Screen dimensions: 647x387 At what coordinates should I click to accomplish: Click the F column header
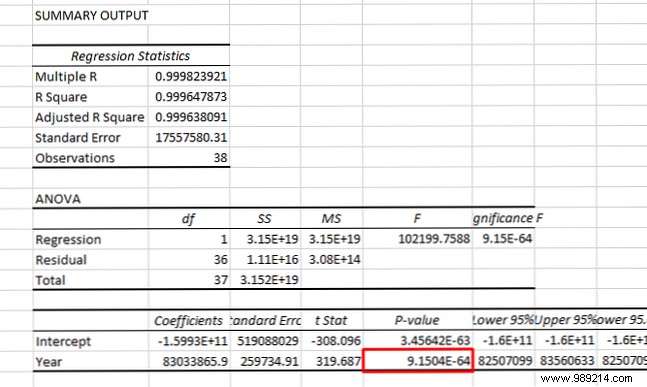tap(417, 218)
